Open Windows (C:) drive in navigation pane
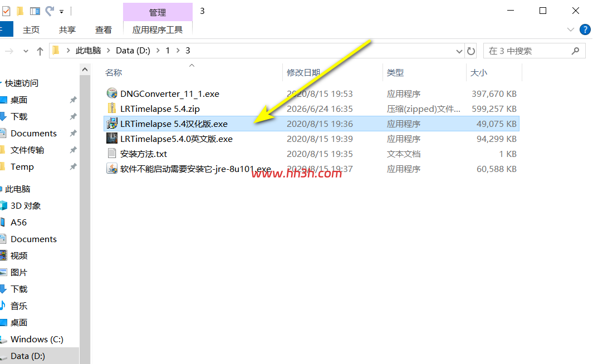The height and width of the screenshot is (364, 593). point(37,340)
